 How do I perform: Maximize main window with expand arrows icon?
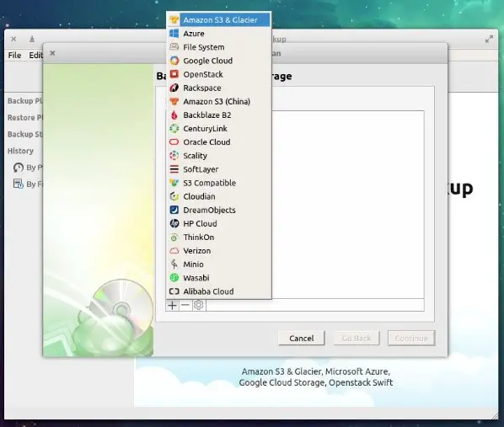tap(489, 40)
